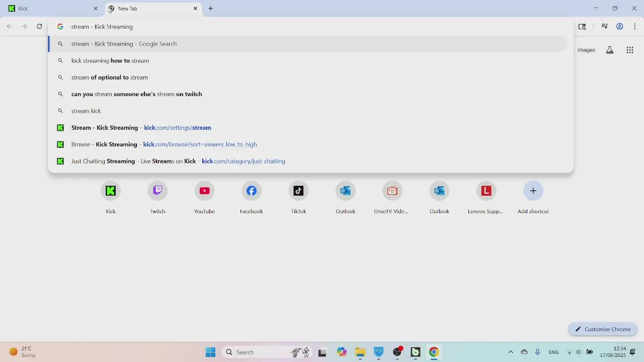Viewport: 644px width, 362px height.
Task: Open the notifications bell in taskbar
Action: point(633,352)
